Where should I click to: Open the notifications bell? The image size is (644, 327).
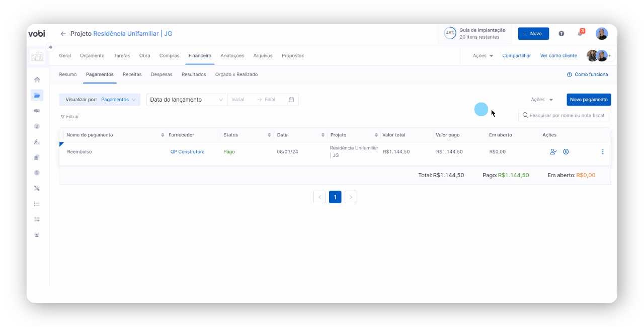tap(580, 34)
